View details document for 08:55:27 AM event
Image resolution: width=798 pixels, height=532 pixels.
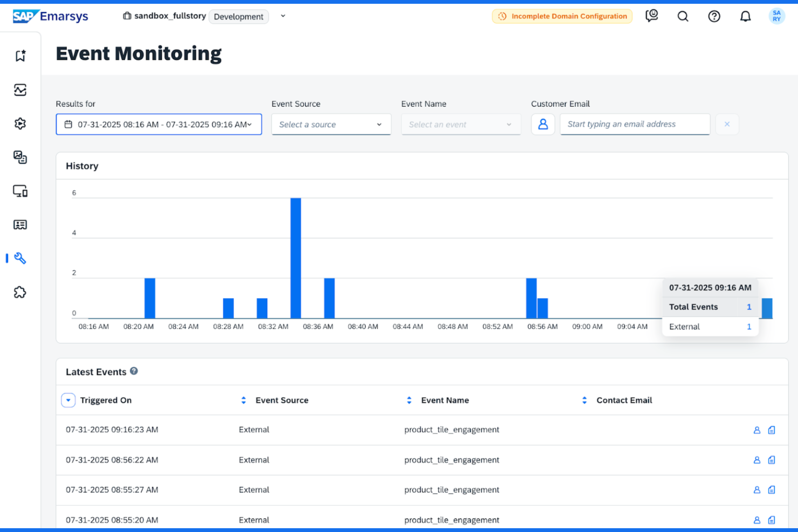coord(772,490)
